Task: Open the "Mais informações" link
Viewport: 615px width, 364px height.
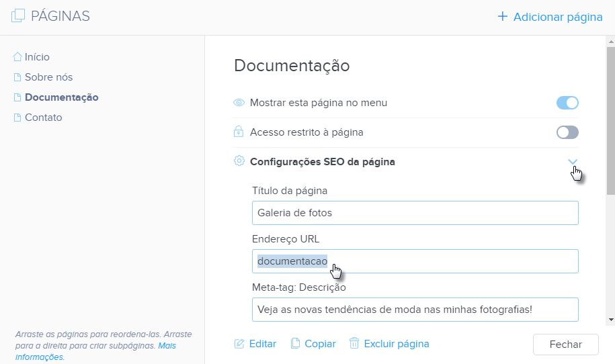Action: (167, 346)
